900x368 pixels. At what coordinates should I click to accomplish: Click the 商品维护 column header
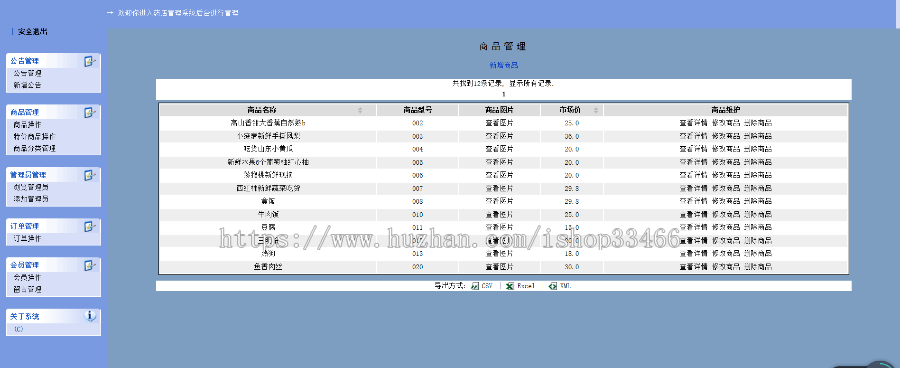(x=726, y=110)
